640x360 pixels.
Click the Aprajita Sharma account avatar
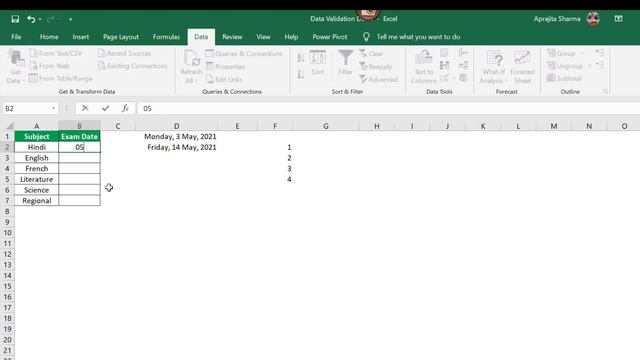pos(593,19)
